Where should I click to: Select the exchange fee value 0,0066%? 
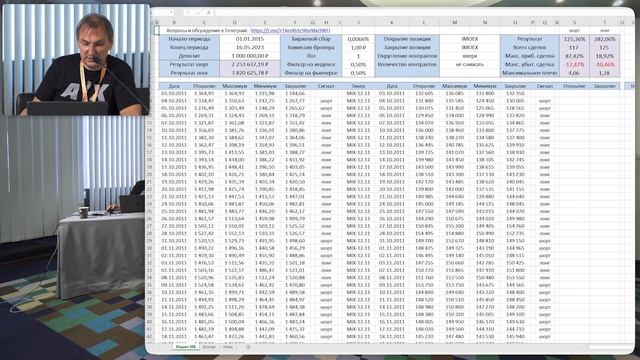358,39
